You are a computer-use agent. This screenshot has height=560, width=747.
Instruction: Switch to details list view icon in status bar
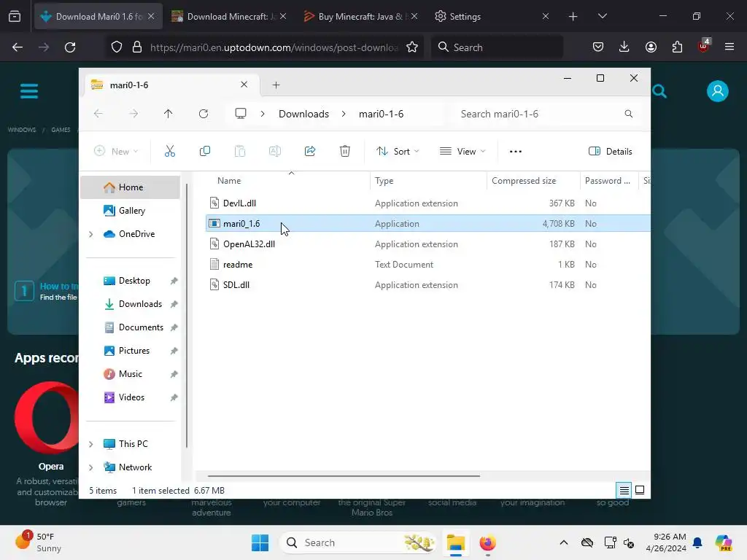624,490
